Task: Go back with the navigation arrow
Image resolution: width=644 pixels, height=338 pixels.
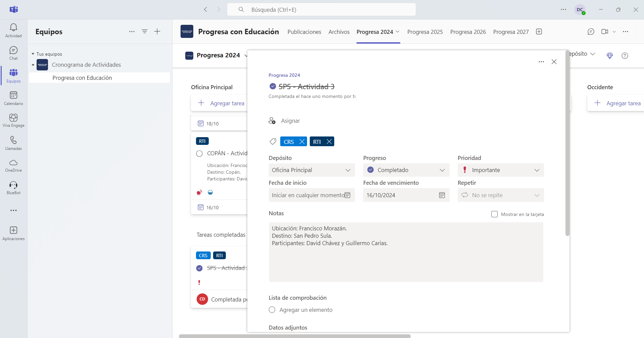Action: 206,9
